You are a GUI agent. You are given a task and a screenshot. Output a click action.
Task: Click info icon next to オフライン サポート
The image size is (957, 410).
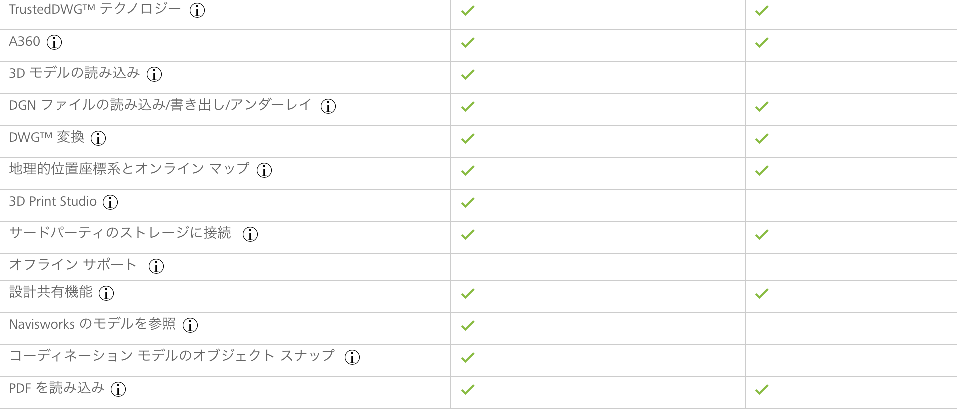pyautogui.click(x=157, y=266)
